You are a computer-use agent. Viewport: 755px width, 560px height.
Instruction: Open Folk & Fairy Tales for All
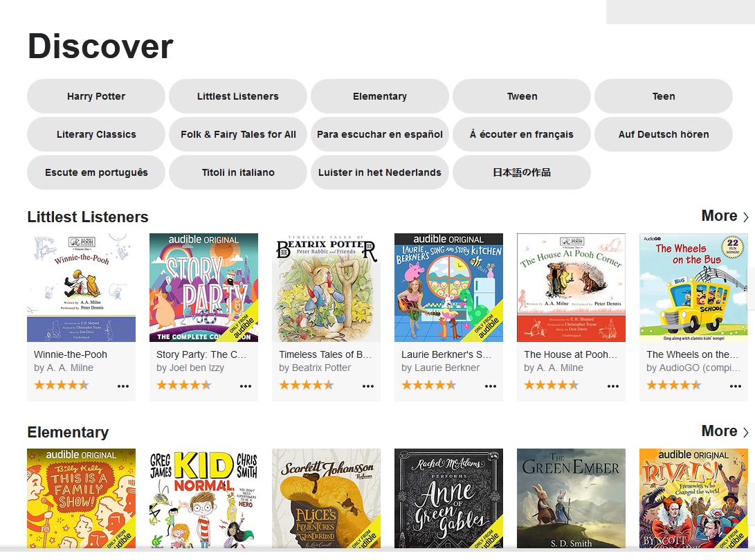pos(238,134)
